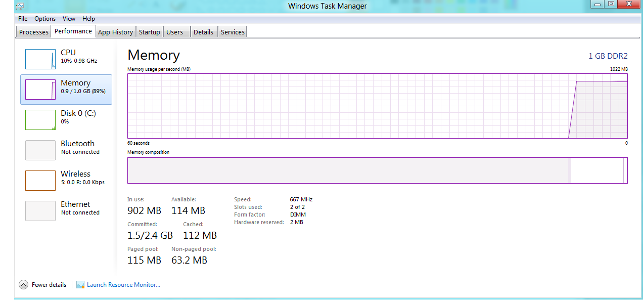Click the Non-paged pool 63.2 MB value
This screenshot has width=644, height=301.
tap(189, 260)
